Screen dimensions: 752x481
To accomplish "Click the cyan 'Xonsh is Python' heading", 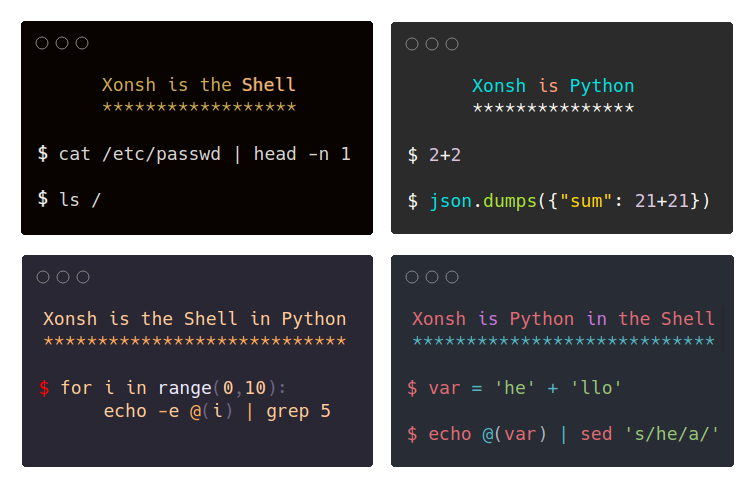I will 553,86.
